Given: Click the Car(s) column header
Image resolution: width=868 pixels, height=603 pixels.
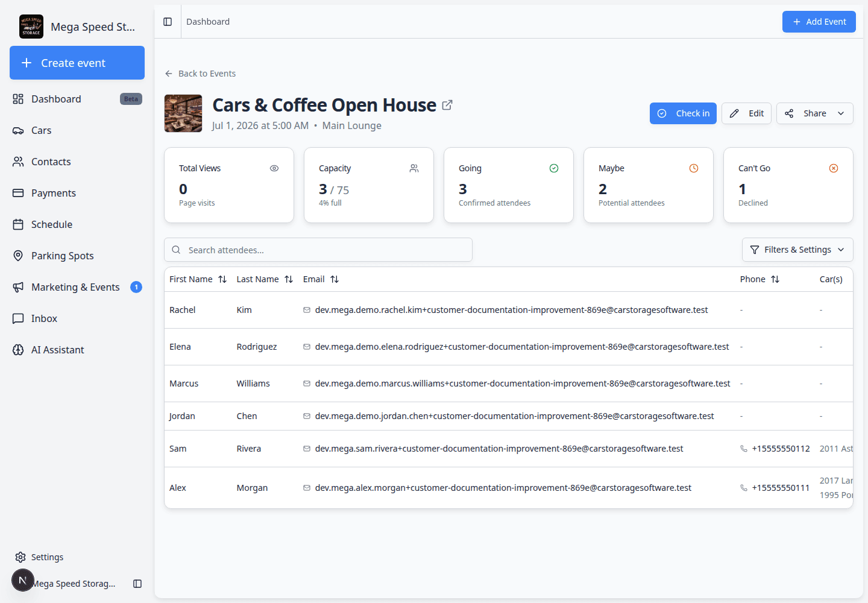Looking at the screenshot, I should (x=831, y=279).
